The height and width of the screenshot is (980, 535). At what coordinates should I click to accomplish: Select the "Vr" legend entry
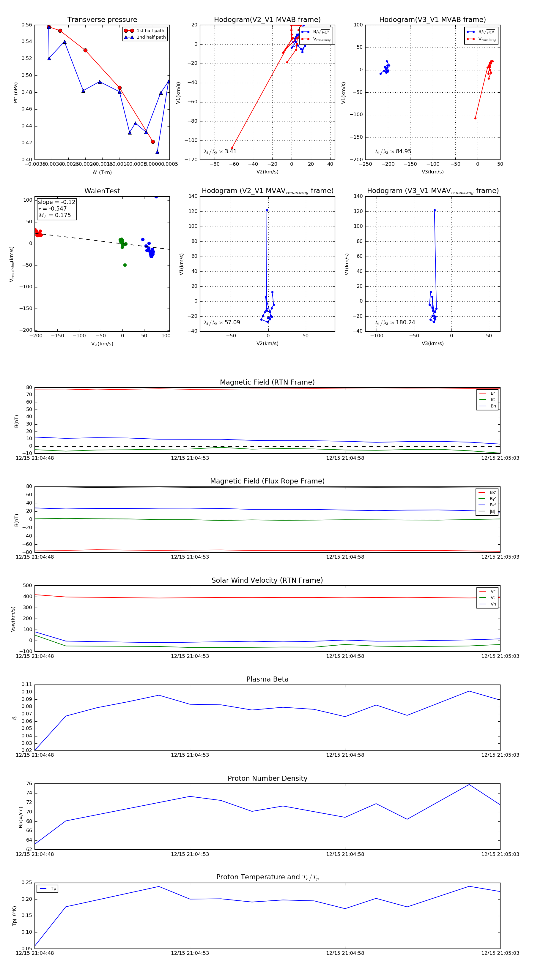click(487, 591)
